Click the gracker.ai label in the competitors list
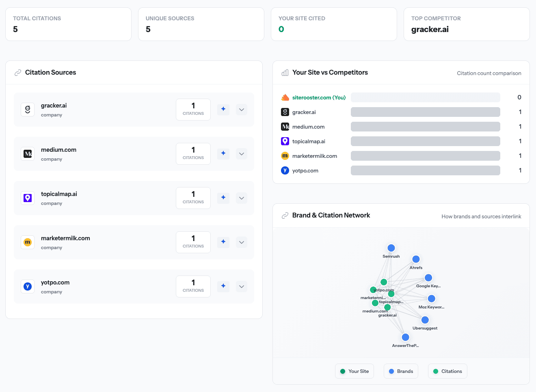Image resolution: width=536 pixels, height=392 pixels. [304, 112]
